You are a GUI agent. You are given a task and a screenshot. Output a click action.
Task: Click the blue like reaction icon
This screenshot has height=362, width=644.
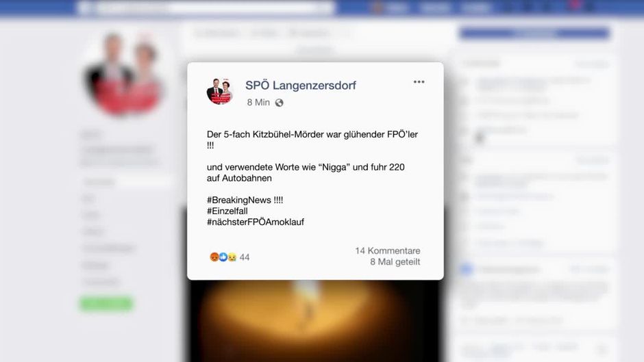coord(223,257)
